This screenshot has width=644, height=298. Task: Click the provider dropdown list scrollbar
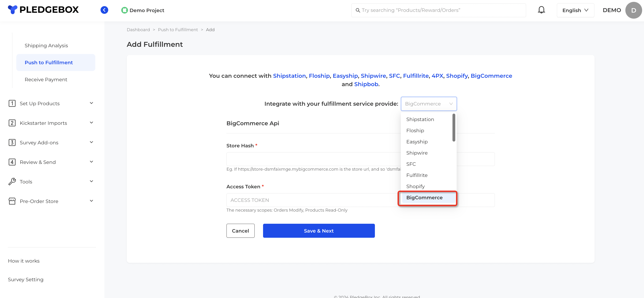click(453, 127)
